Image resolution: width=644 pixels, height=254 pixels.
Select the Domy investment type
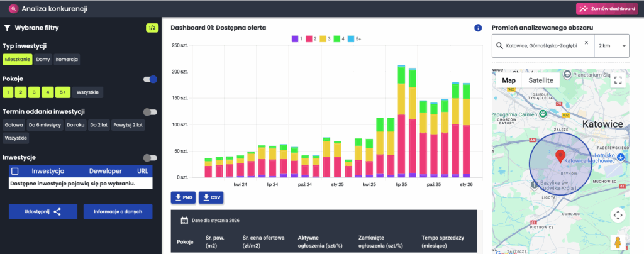[x=43, y=60]
